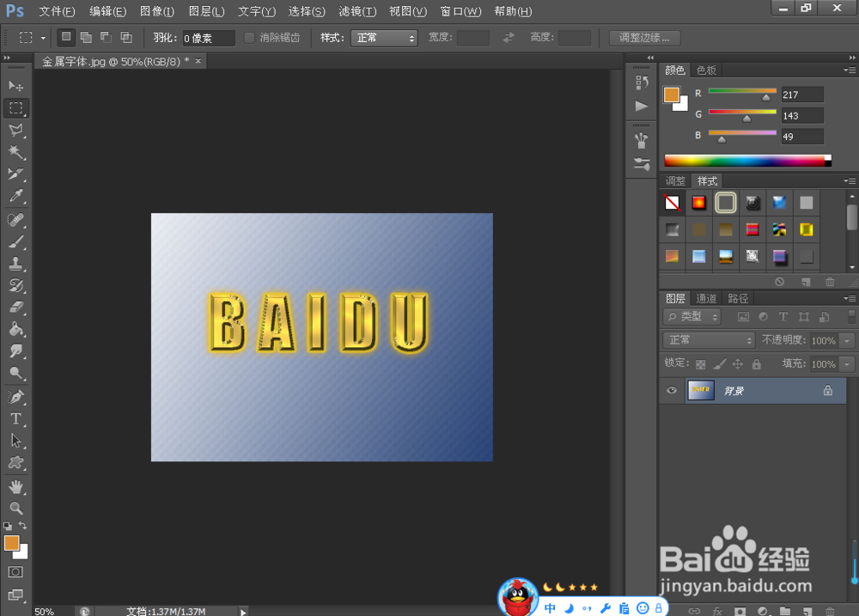Toggle lock transparent pixels
This screenshot has width=859, height=616.
pyautogui.click(x=701, y=364)
